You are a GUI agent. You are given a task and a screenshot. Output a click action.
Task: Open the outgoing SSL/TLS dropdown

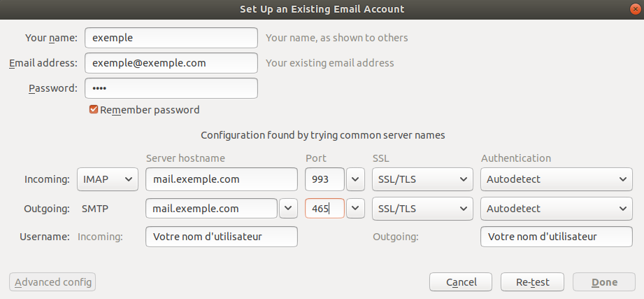point(422,209)
